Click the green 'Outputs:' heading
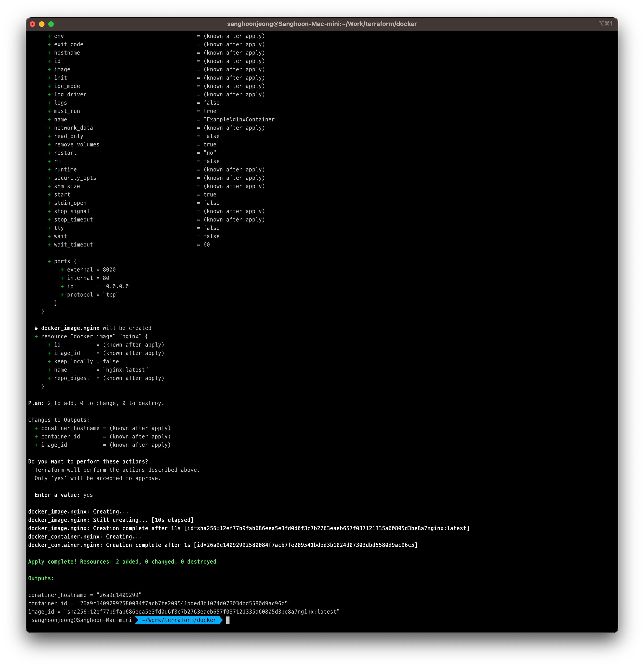This screenshot has height=667, width=644. (41, 578)
